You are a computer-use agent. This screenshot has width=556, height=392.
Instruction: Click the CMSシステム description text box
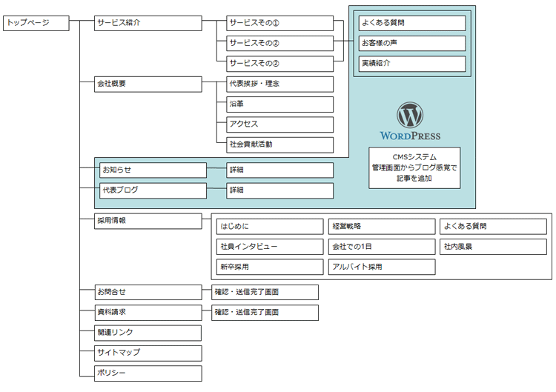[x=414, y=167]
